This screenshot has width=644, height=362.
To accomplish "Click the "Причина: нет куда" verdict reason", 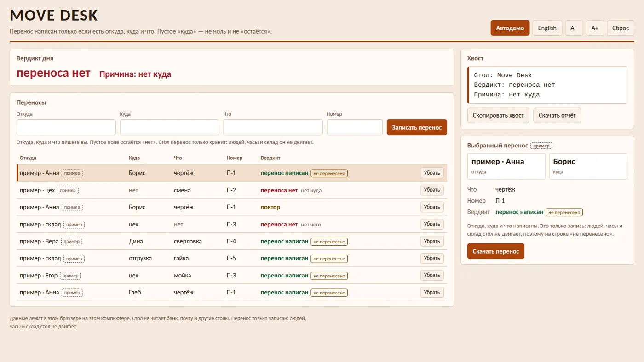I will (135, 74).
